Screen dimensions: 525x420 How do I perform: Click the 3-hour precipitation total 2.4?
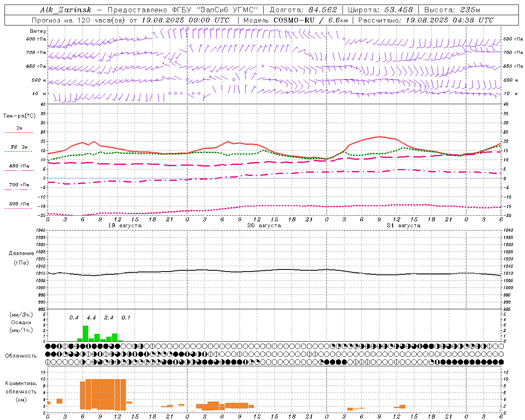pos(109,317)
